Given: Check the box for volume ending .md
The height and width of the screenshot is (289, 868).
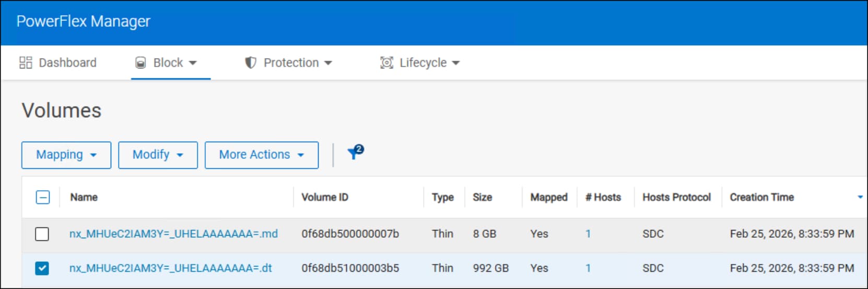Looking at the screenshot, I should (42, 234).
